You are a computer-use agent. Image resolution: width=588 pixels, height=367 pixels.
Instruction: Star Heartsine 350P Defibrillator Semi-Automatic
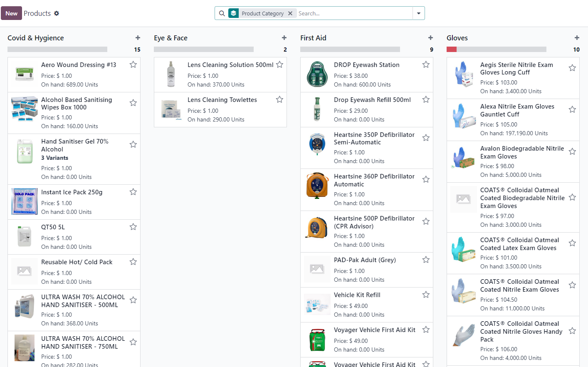(426, 138)
